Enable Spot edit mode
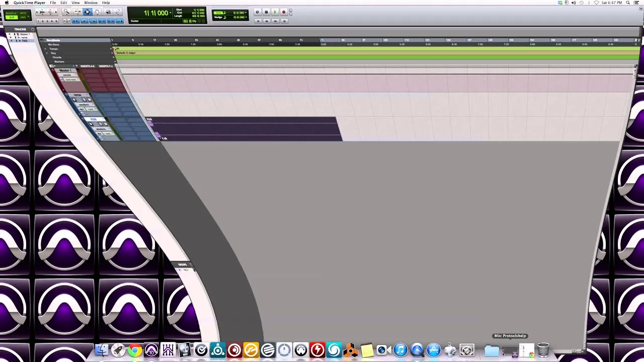 click(x=23, y=13)
